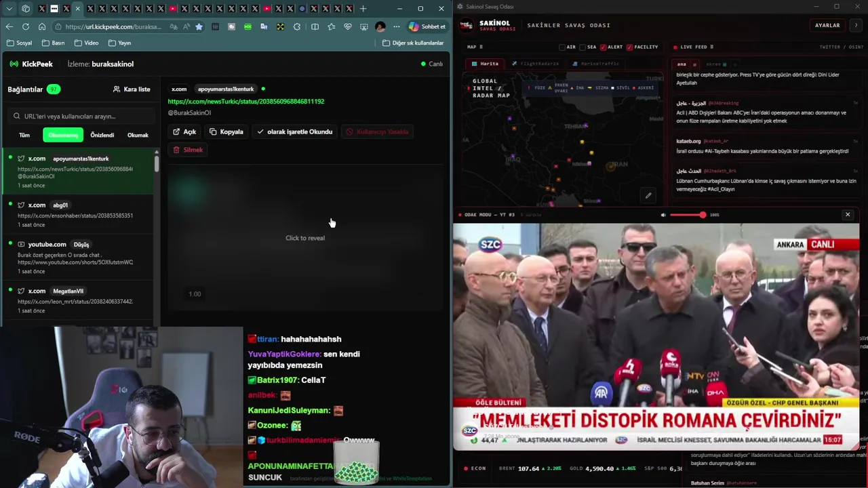868x488 pixels.
Task: Open the browser home page
Action: pos(42,26)
